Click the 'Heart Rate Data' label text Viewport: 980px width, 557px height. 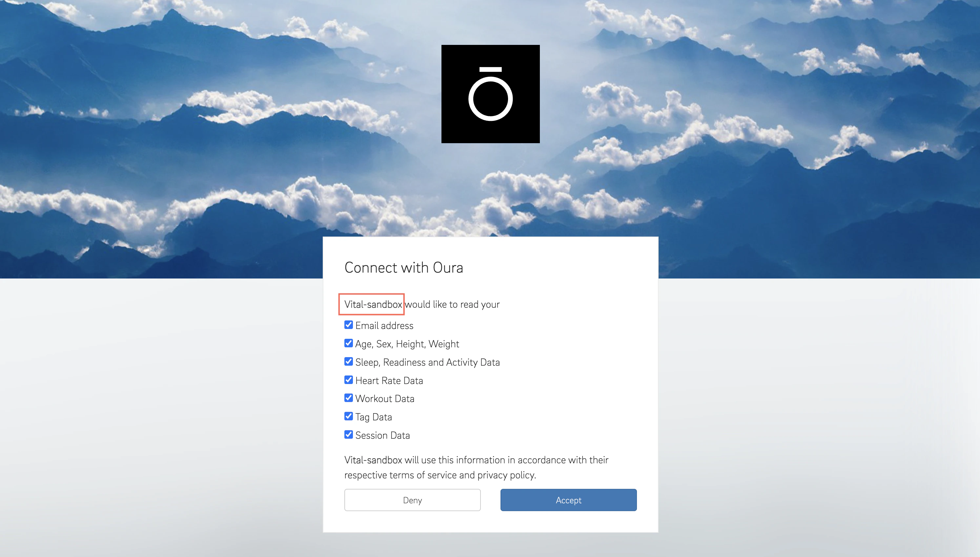(x=389, y=381)
